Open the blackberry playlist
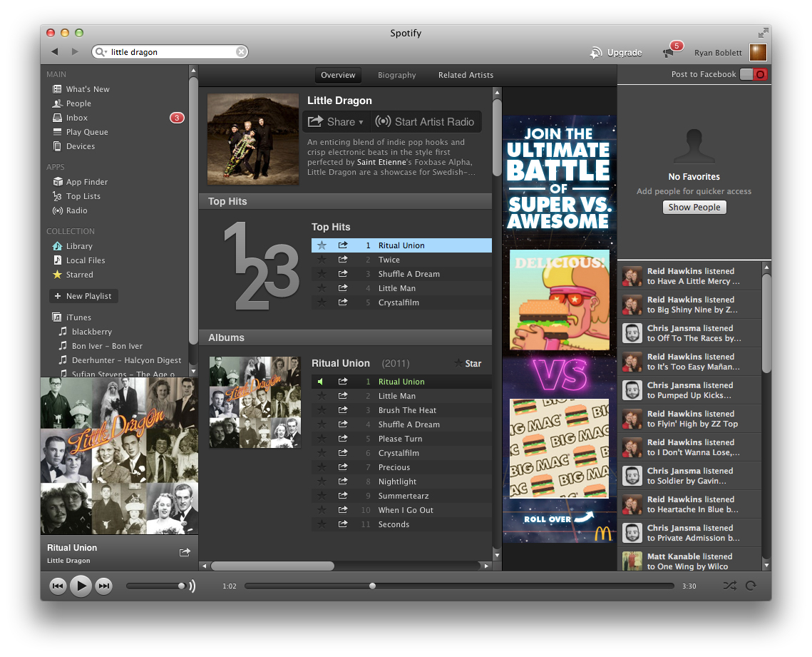The width and height of the screenshot is (812, 657). click(x=86, y=332)
